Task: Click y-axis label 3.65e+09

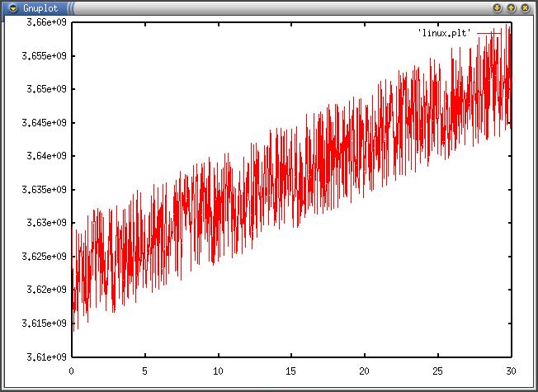Action: pyautogui.click(x=46, y=89)
